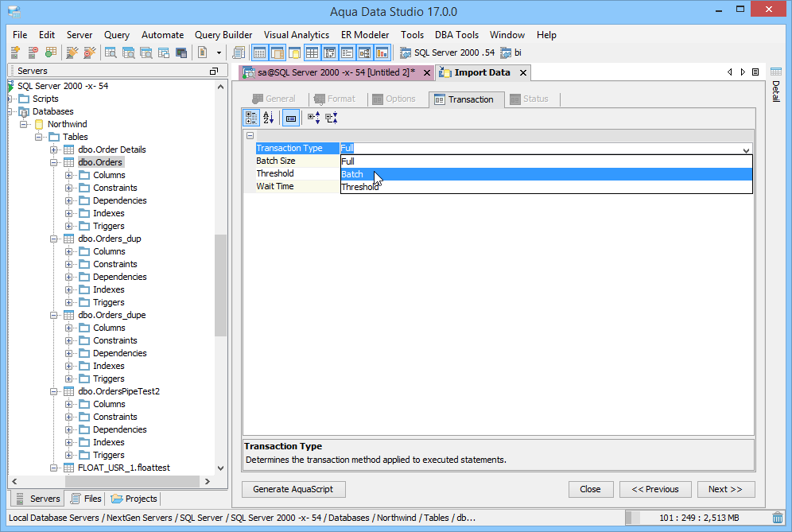The image size is (792, 532).
Task: Click the expand all properties icon
Action: click(313, 118)
